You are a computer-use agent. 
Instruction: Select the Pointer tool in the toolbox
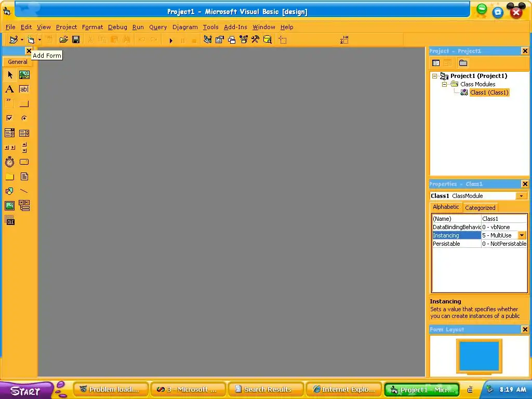10,75
